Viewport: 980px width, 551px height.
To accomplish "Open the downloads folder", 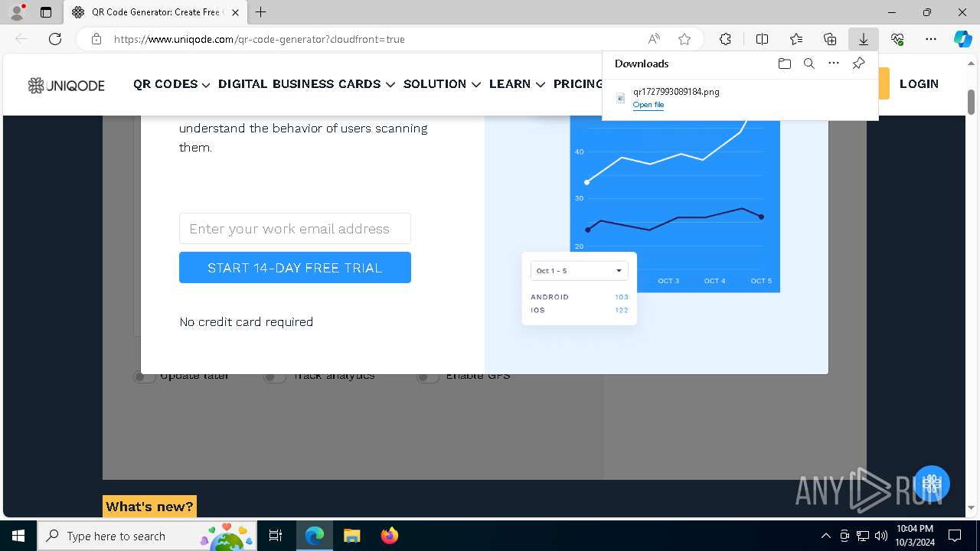I will click(785, 64).
